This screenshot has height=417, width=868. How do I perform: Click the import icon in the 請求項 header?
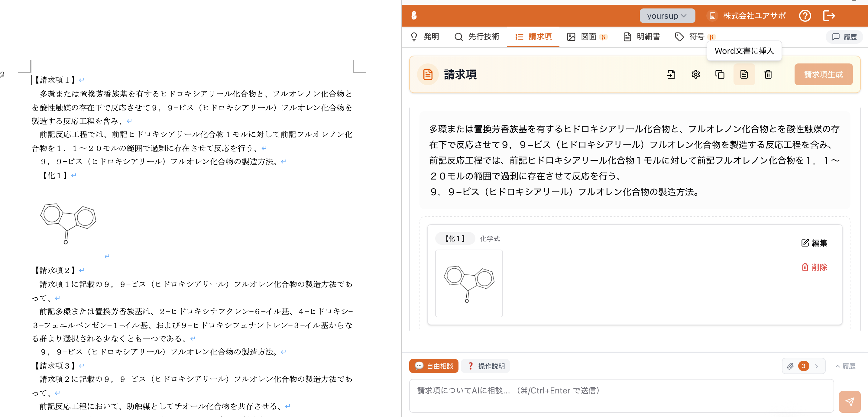pyautogui.click(x=671, y=74)
